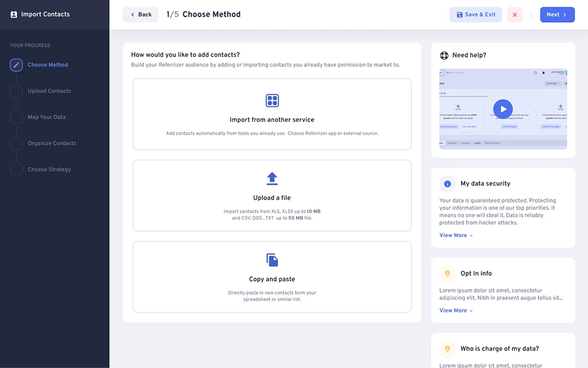Open the Choose Method step label
Image resolution: width=588 pixels, height=368 pixels.
pyautogui.click(x=48, y=65)
